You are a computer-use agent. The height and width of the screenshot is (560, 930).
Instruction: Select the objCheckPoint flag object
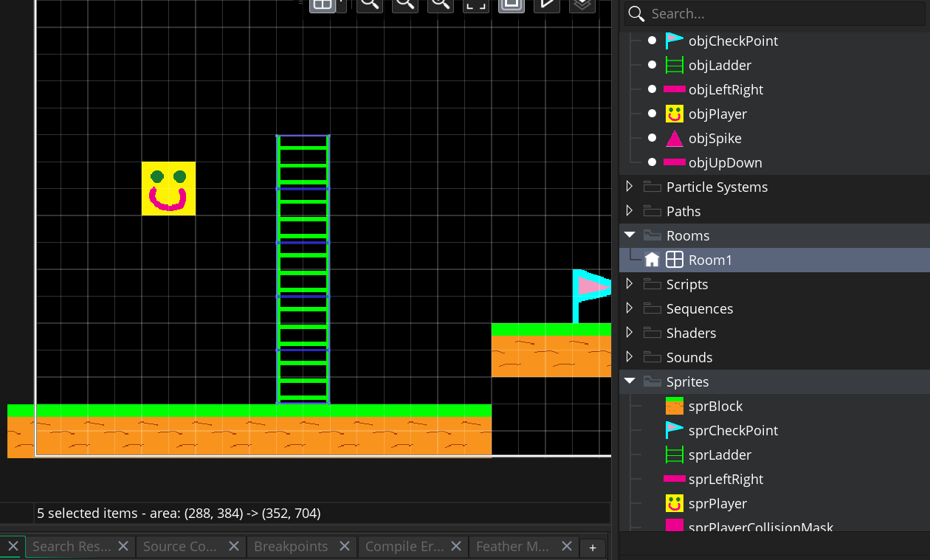pyautogui.click(x=732, y=41)
